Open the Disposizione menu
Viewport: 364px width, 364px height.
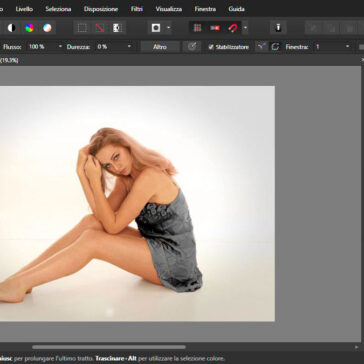(x=101, y=9)
